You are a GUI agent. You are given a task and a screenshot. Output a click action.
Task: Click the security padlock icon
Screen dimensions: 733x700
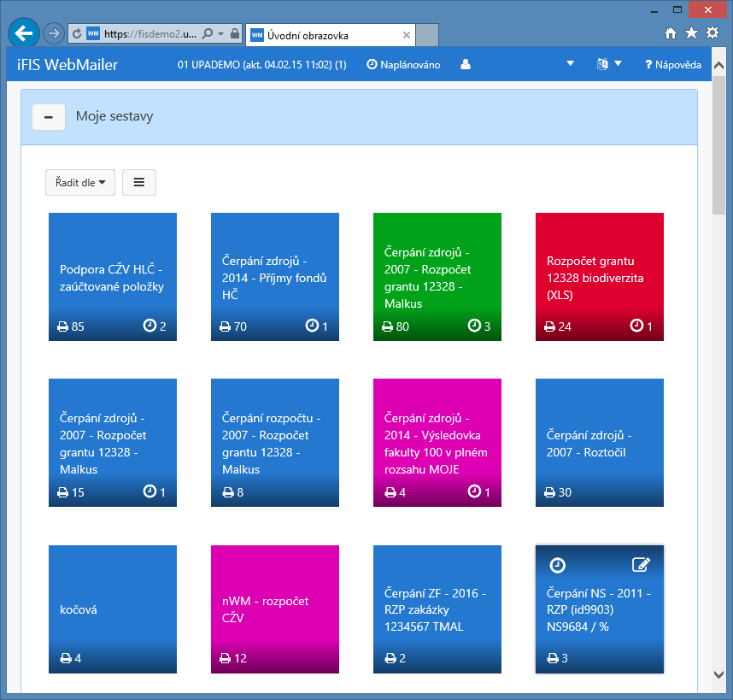(235, 33)
